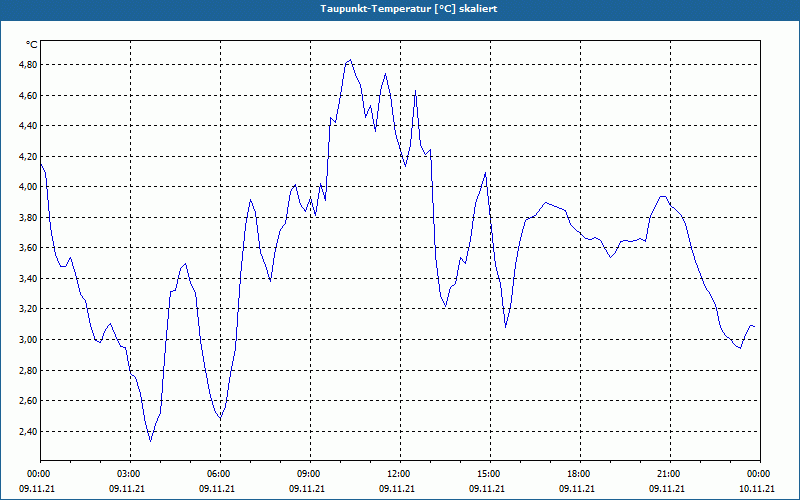Click the 06:00 time label
800x500 pixels.
point(220,474)
